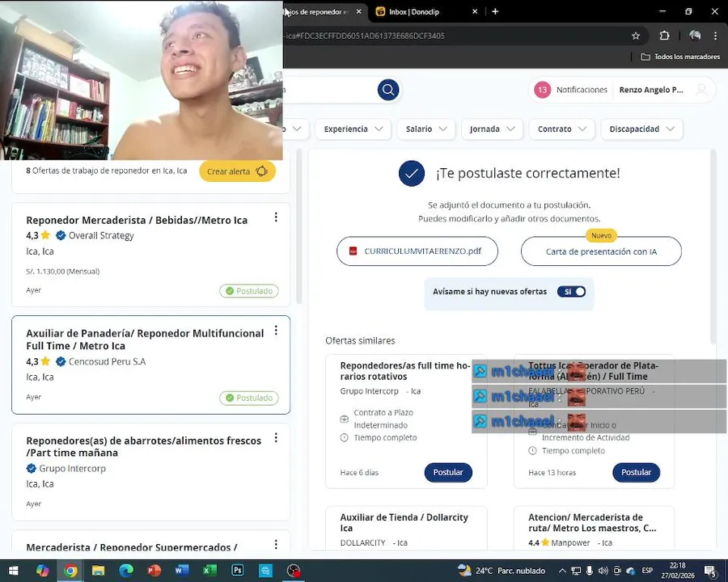This screenshot has height=582, width=728.
Task: Open the weather widget 24°C Parc. nublado
Action: (502, 571)
